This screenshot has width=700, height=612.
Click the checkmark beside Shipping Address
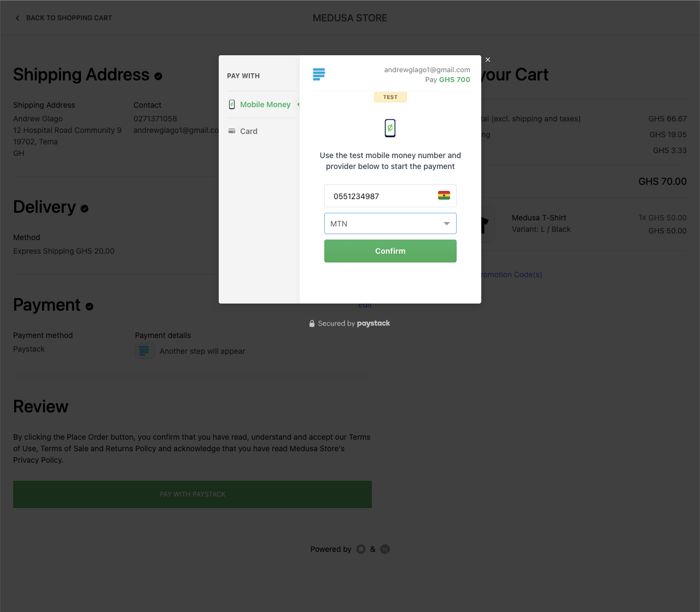point(159,77)
